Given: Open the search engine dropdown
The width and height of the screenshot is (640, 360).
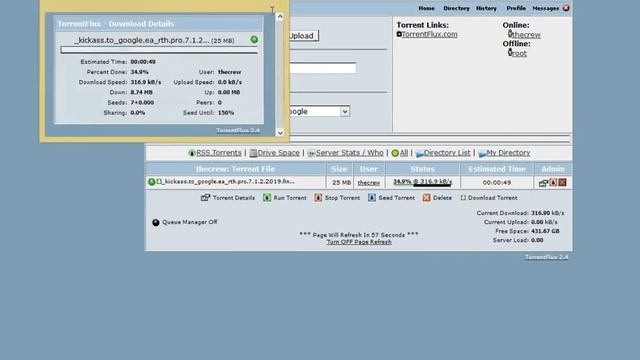Looking at the screenshot, I should [345, 111].
